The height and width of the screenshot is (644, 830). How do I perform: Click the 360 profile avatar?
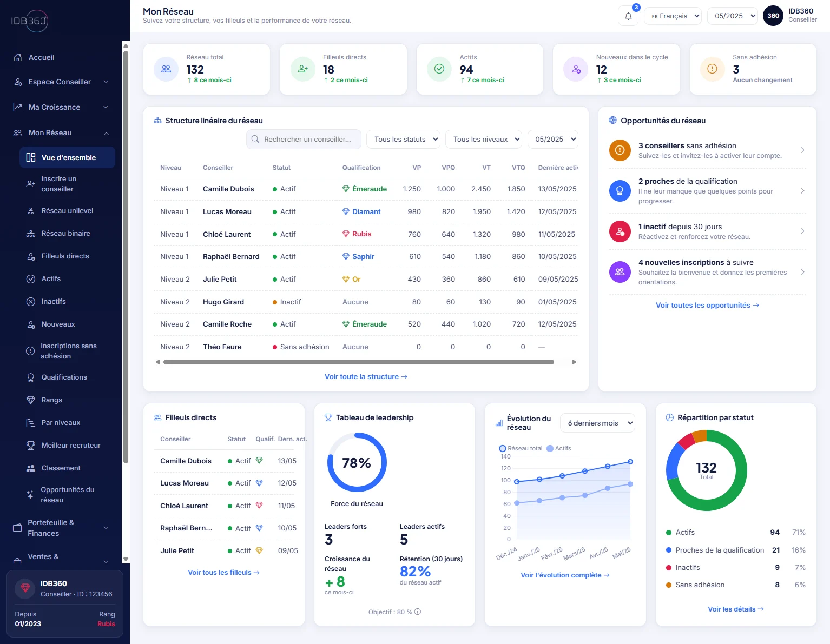[773, 16]
